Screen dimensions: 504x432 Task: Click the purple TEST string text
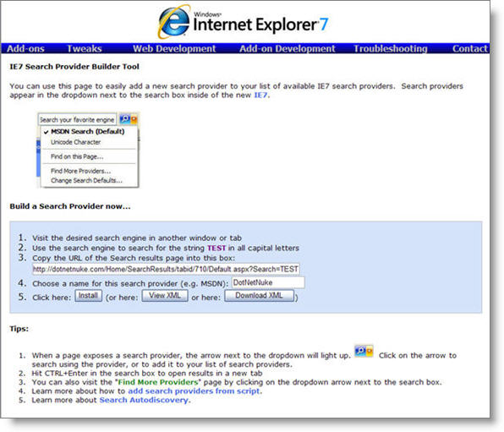216,249
